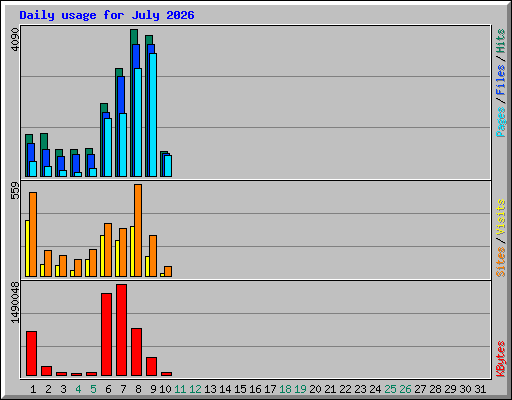The width and height of the screenshot is (512, 400).
Task: Click the x-axis day label 22
Action: (x=345, y=389)
